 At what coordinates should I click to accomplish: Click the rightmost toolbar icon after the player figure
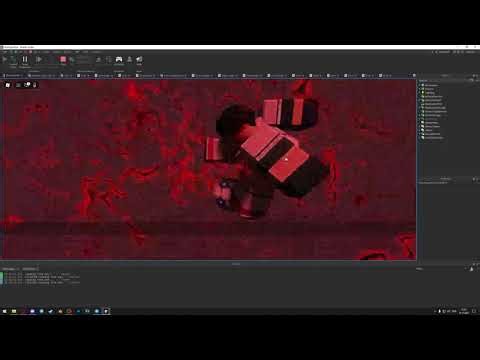[139, 60]
